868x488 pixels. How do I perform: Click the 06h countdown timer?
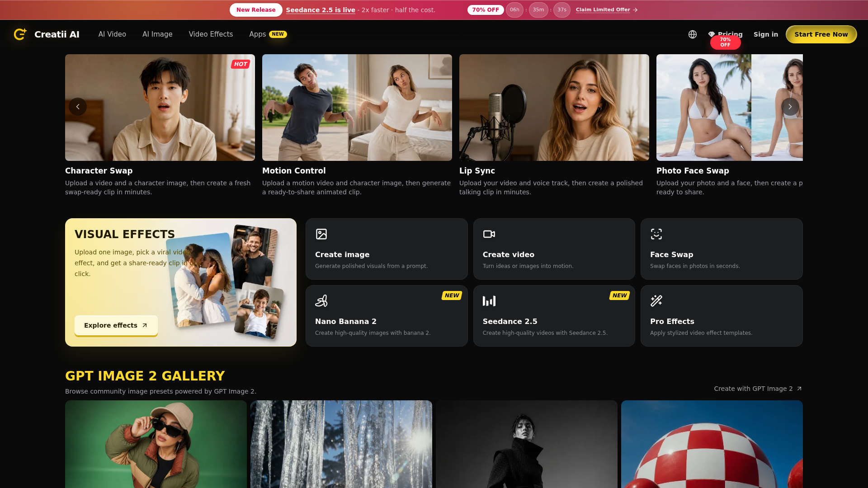click(514, 10)
